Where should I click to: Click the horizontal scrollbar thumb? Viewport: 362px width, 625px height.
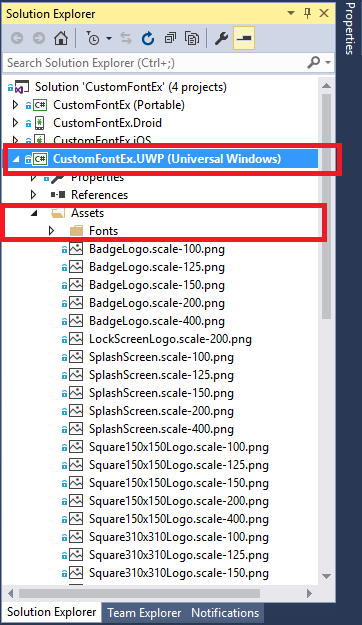tap(139, 594)
